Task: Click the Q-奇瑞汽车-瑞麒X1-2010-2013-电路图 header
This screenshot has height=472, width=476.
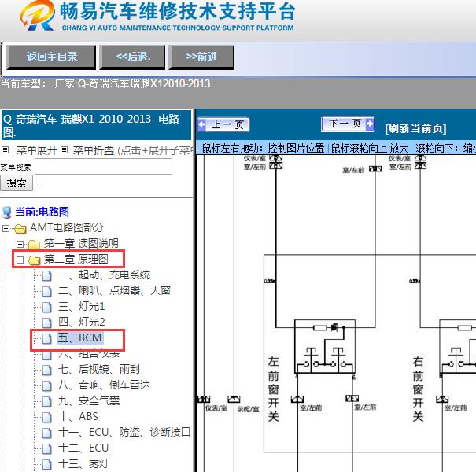Action: click(x=96, y=125)
